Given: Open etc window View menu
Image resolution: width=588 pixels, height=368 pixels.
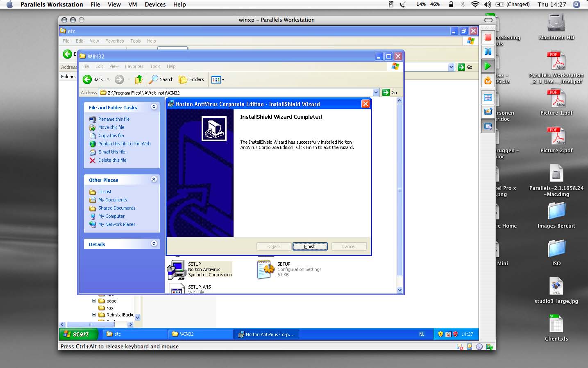Looking at the screenshot, I should pos(94,41).
